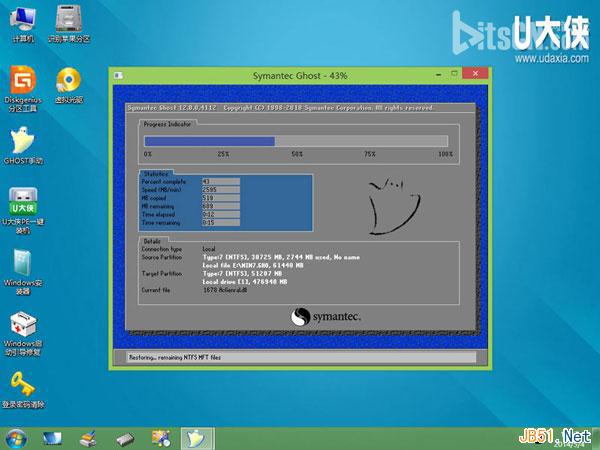Click the brush-and-drive icon in the taskbar
The width and height of the screenshot is (600, 450).
click(x=88, y=439)
